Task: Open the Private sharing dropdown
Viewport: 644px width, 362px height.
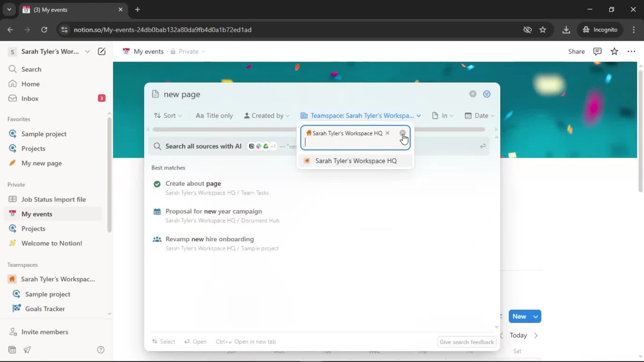Action: (188, 51)
